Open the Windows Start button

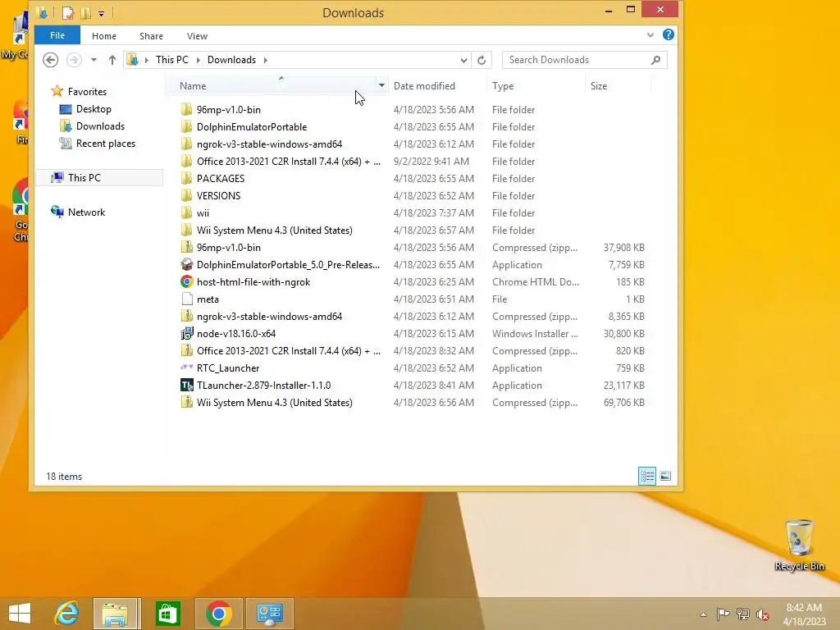[20, 614]
